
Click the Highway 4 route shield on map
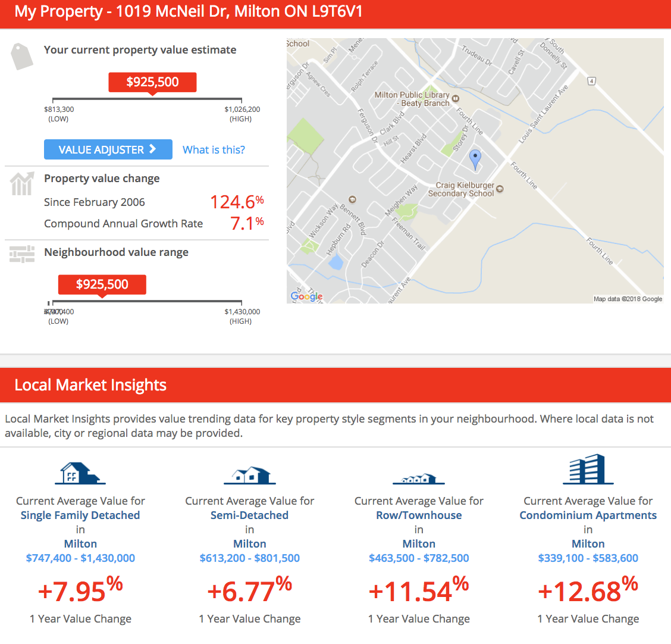pyautogui.click(x=591, y=81)
